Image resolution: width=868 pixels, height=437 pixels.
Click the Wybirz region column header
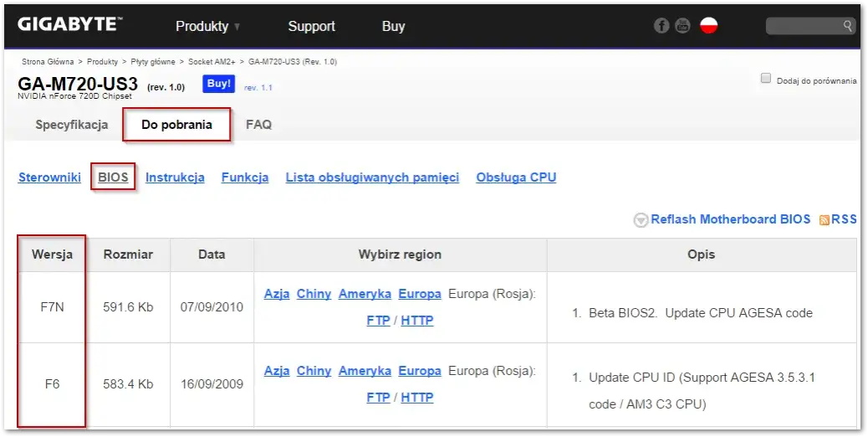pyautogui.click(x=401, y=254)
